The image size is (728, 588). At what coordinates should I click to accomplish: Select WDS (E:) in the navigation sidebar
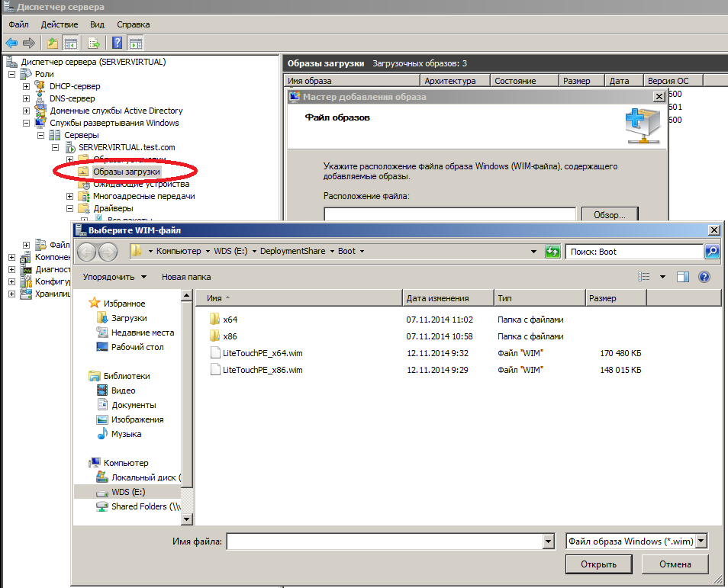pos(128,492)
